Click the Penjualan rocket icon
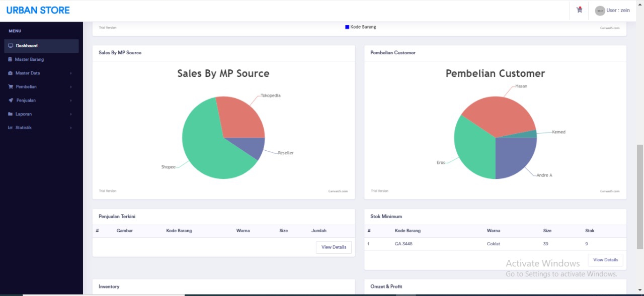Image resolution: width=644 pixels, height=296 pixels. tap(11, 101)
